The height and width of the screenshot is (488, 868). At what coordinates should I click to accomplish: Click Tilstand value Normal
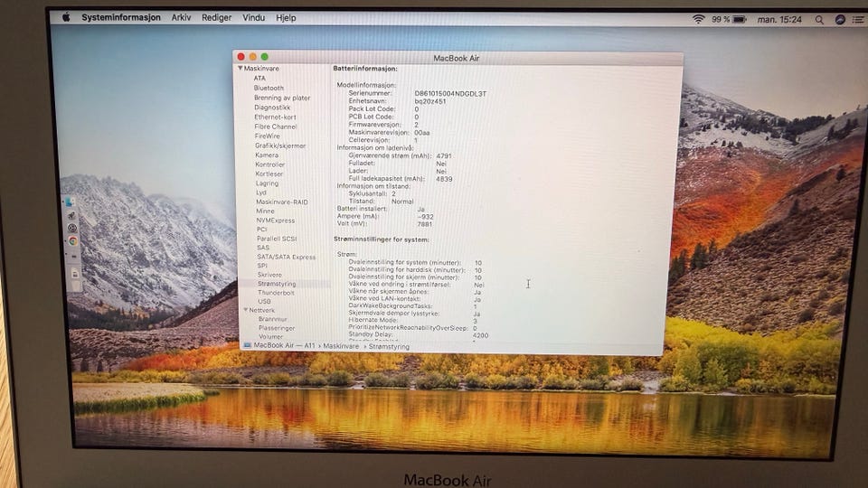coord(402,202)
